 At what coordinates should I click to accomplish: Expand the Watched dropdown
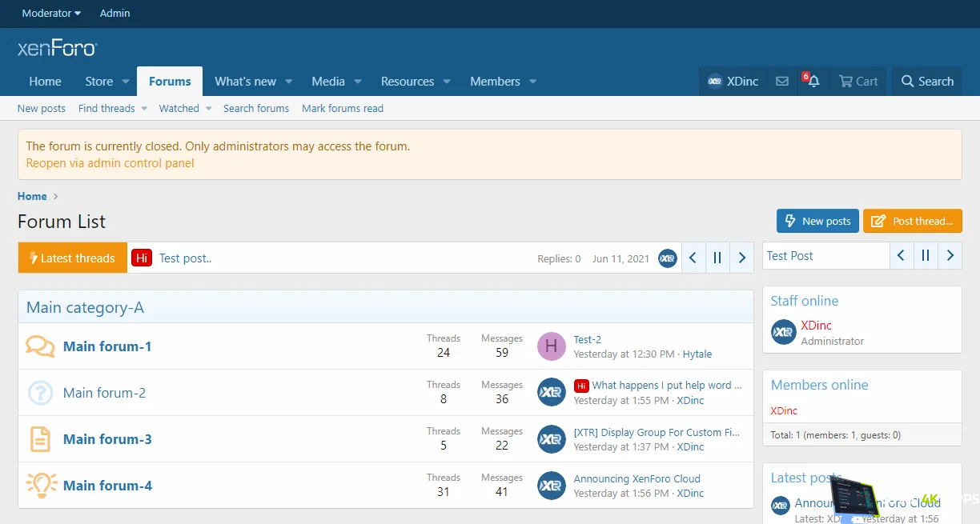coord(184,108)
